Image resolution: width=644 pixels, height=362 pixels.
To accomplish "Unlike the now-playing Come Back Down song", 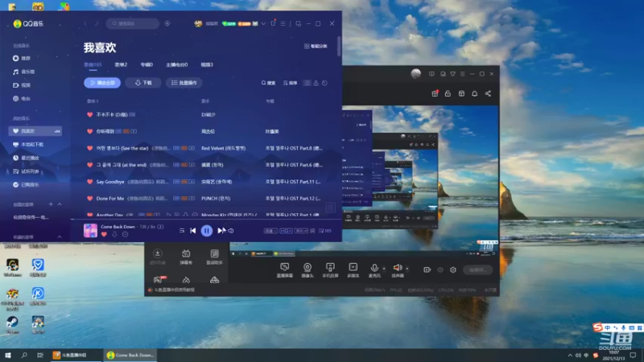I will [x=104, y=234].
